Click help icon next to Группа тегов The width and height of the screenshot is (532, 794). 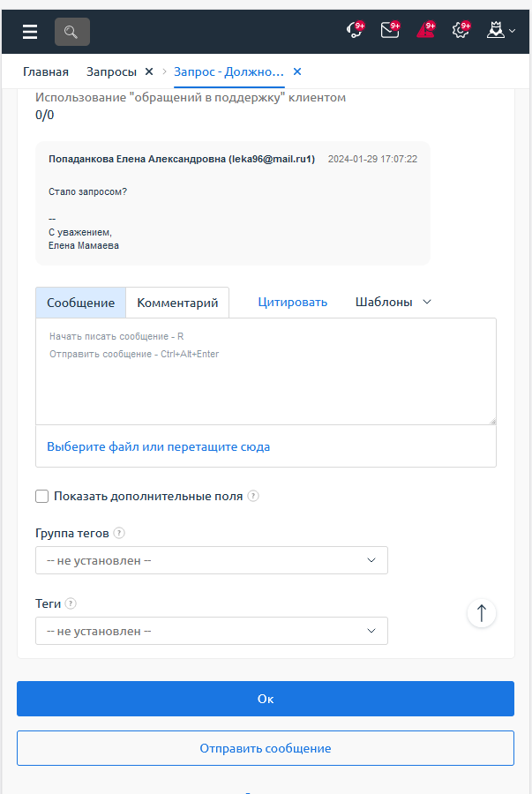119,533
